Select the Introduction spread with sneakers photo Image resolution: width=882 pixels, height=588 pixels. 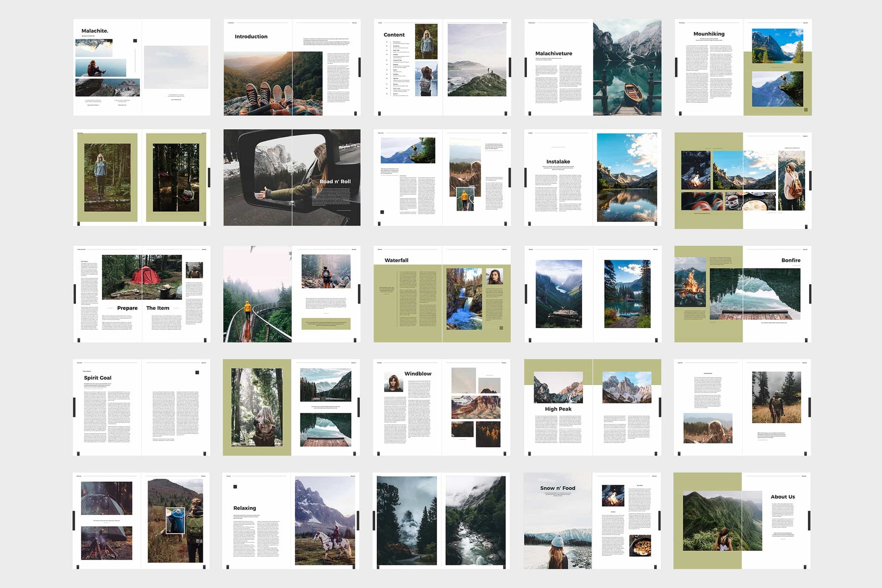coord(292,67)
